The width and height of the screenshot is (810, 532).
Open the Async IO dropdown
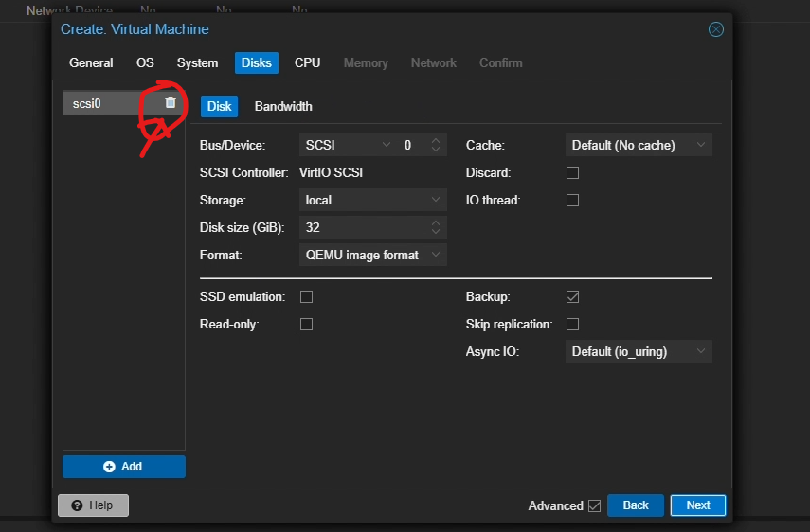[x=639, y=352]
